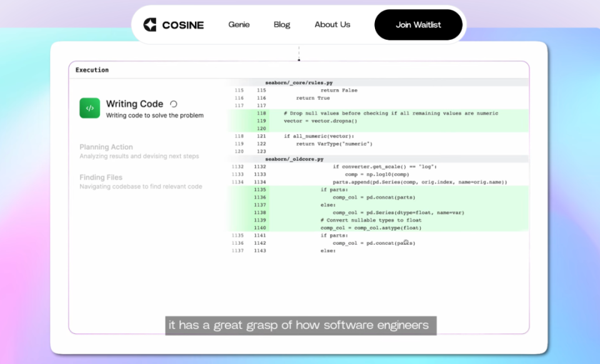The height and width of the screenshot is (364, 600).
Task: Go to the Blog menu item
Action: tap(282, 25)
